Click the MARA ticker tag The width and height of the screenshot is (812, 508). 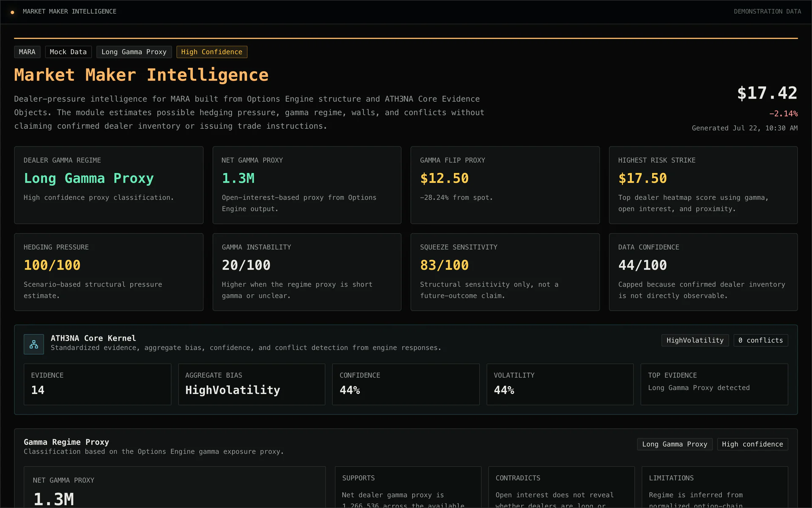[27, 52]
